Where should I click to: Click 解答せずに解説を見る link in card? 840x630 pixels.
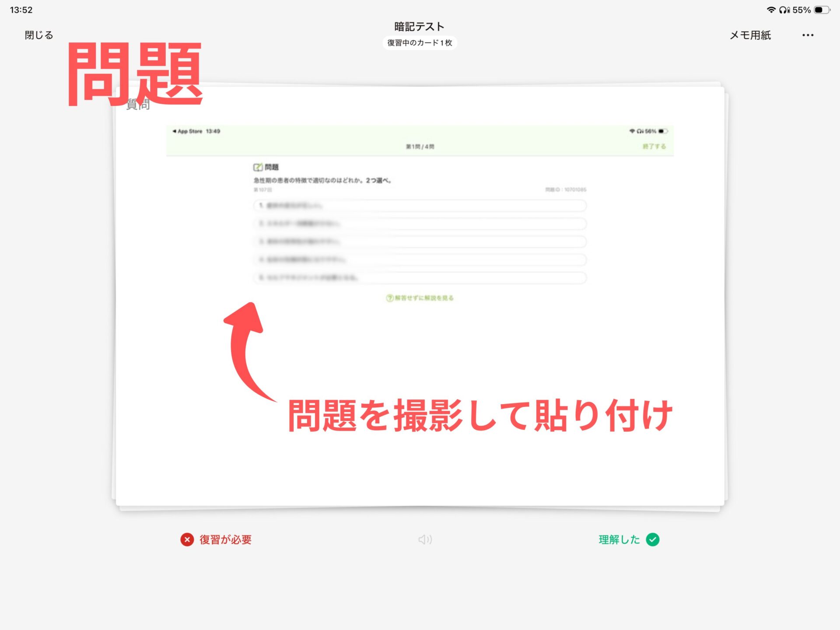tap(420, 298)
